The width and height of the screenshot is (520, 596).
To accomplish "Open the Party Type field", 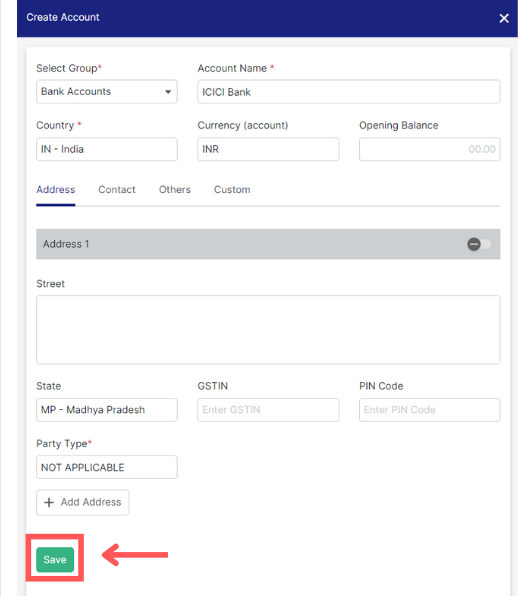I will (107, 467).
